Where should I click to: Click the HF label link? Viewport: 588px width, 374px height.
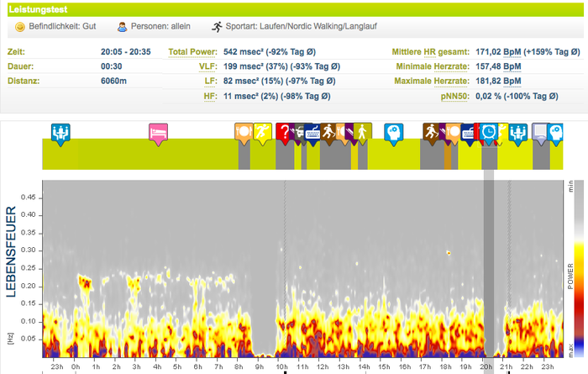pos(210,97)
